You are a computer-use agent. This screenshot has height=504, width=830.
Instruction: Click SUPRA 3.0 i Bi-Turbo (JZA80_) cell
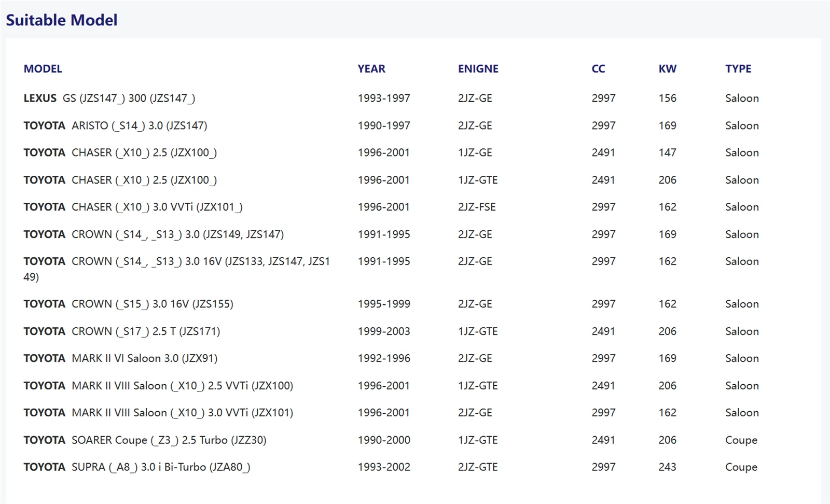[x=137, y=467]
